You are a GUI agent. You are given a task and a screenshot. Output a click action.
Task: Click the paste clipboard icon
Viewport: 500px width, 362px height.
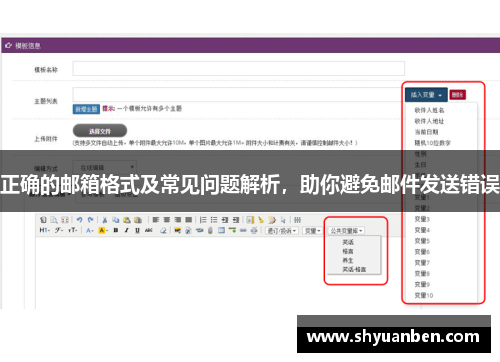click(x=127, y=220)
